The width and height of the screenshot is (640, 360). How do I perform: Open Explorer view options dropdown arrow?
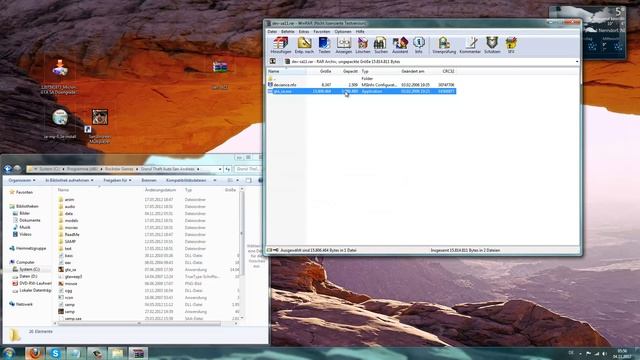(238, 180)
